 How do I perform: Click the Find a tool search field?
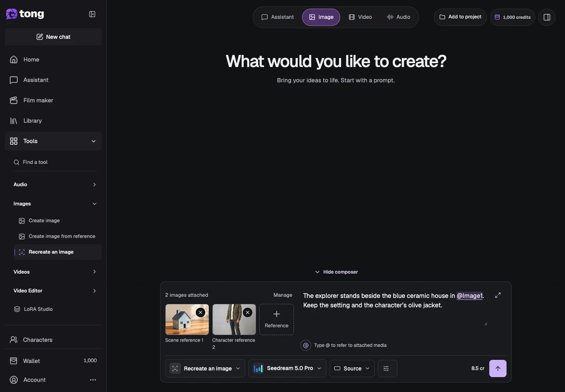tap(55, 162)
